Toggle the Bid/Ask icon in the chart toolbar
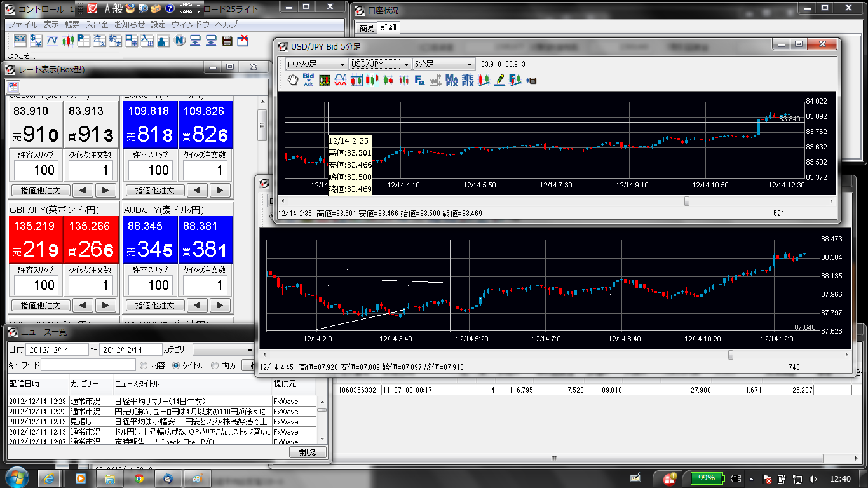Screen dimensions: 868x488 click(309, 80)
